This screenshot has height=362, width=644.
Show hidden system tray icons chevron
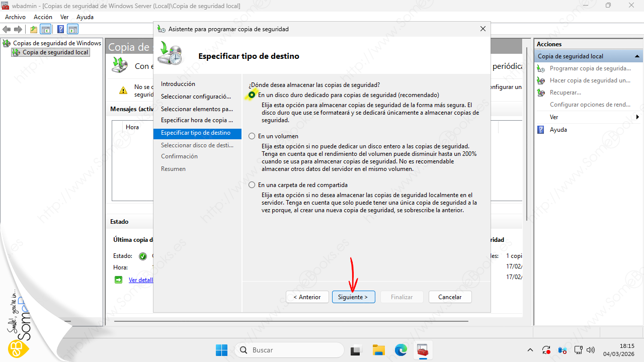pos(530,350)
